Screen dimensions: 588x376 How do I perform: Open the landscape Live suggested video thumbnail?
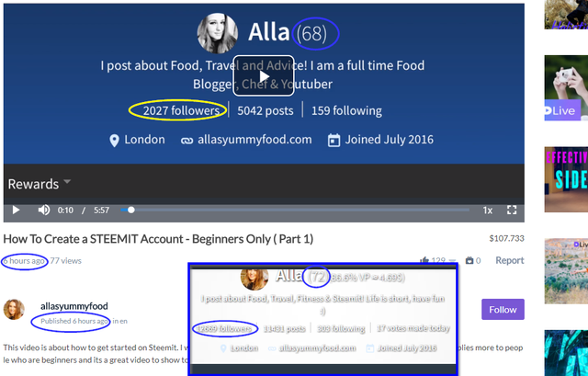[566, 271]
